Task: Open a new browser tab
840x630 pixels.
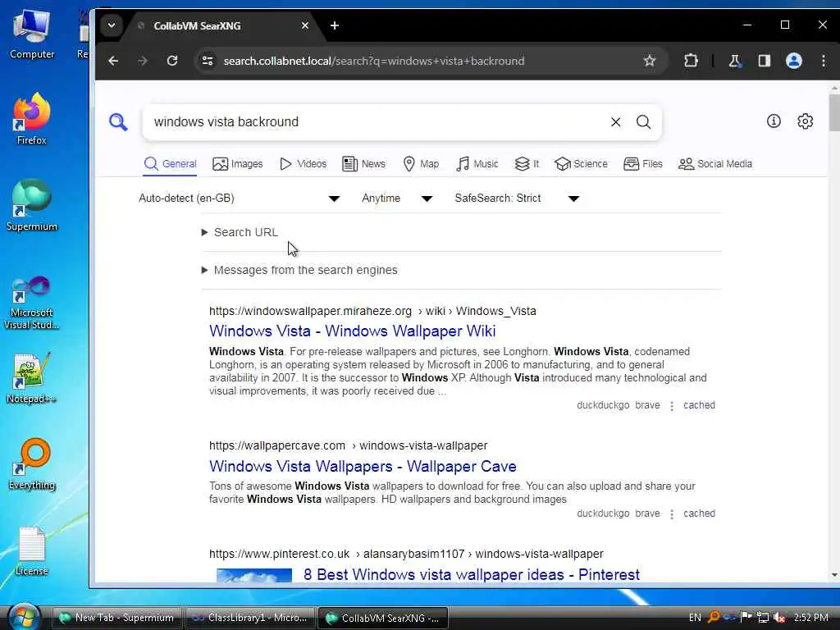Action: pos(335,25)
